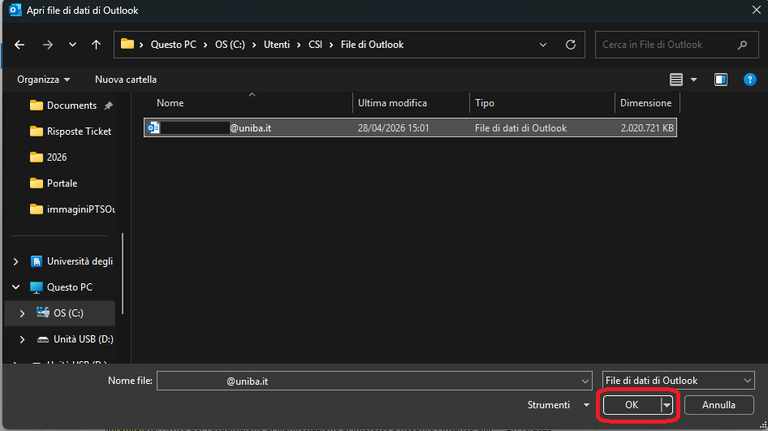
Task: Open the immaginiPTSOu folder
Action: tap(72, 209)
